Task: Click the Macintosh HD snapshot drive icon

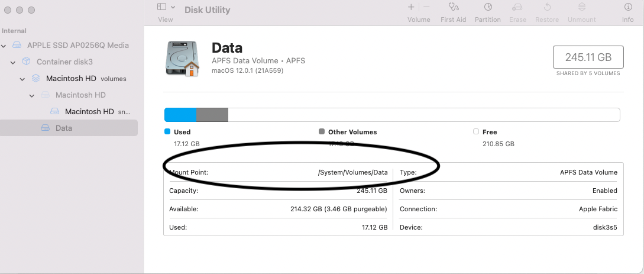Action: 54,111
